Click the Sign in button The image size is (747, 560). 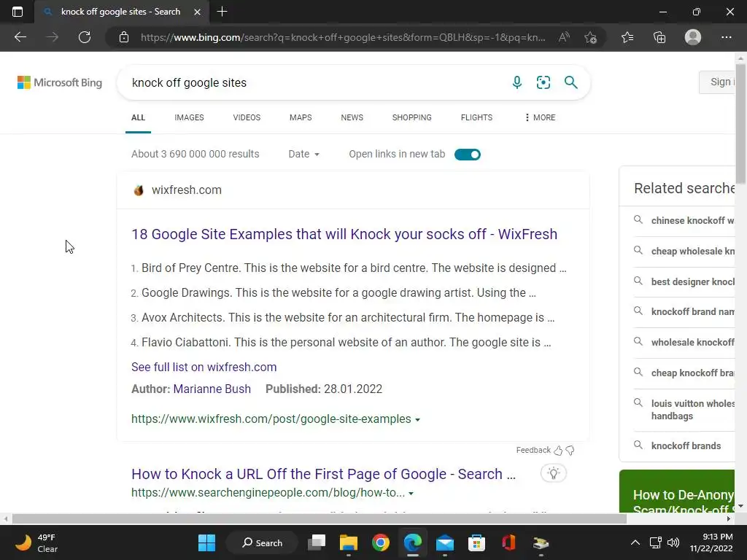718,82
